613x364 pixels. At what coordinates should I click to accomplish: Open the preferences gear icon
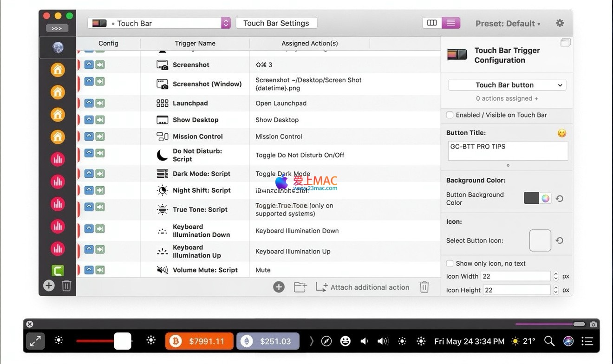pos(560,23)
